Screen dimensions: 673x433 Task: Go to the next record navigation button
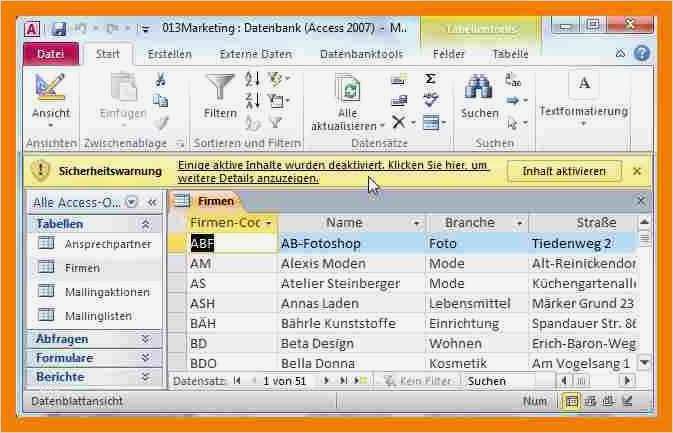[326, 381]
